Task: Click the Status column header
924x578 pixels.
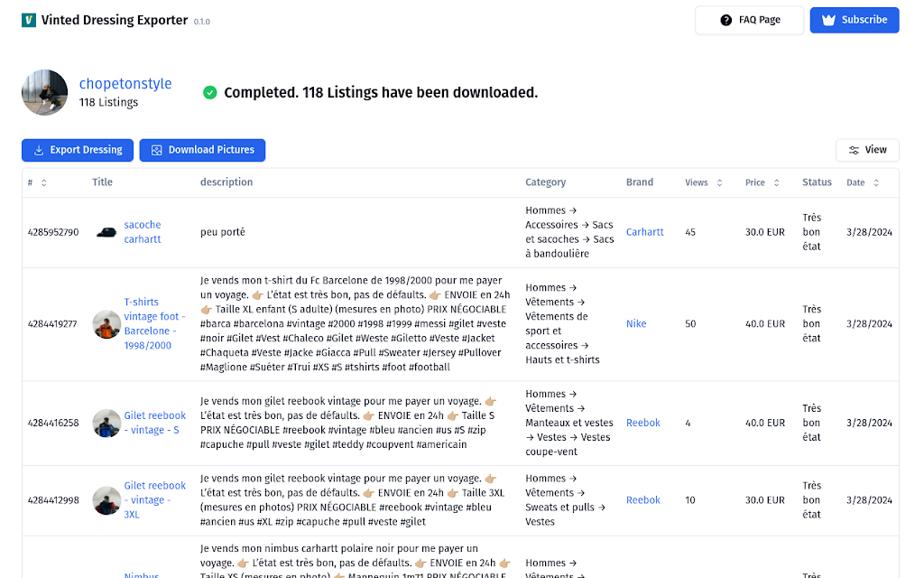Action: point(817,182)
